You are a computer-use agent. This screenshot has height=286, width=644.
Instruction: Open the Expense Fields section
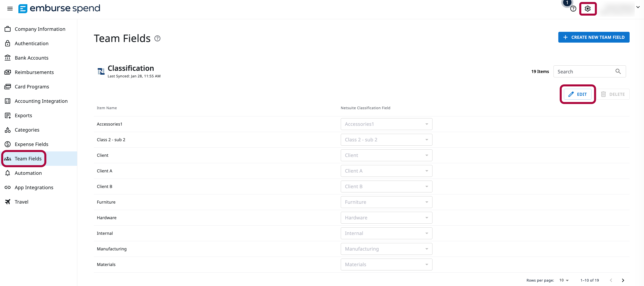coord(31,144)
